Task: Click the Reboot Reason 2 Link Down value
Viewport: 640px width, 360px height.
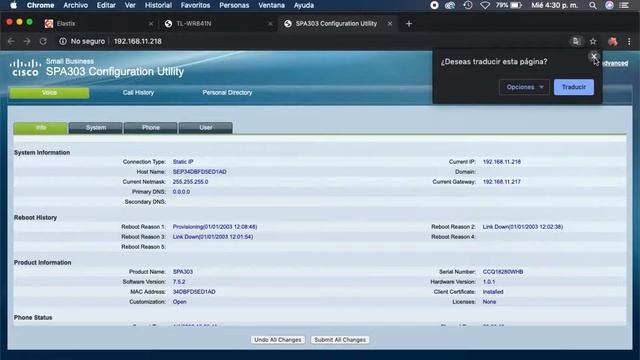Action: pos(523,227)
